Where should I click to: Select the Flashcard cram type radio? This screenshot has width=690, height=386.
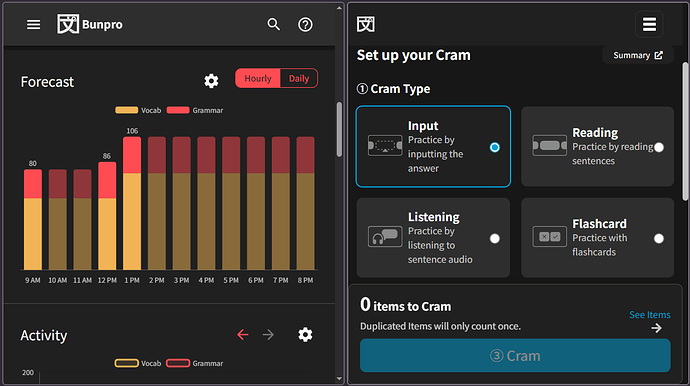(659, 239)
